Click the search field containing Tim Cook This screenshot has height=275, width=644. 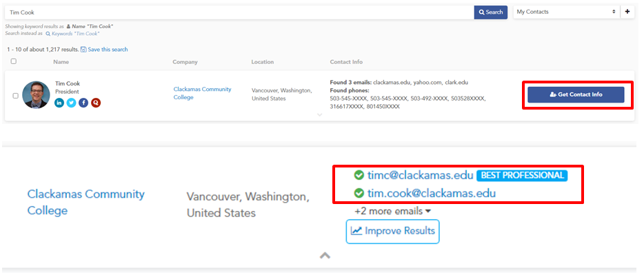point(239,12)
